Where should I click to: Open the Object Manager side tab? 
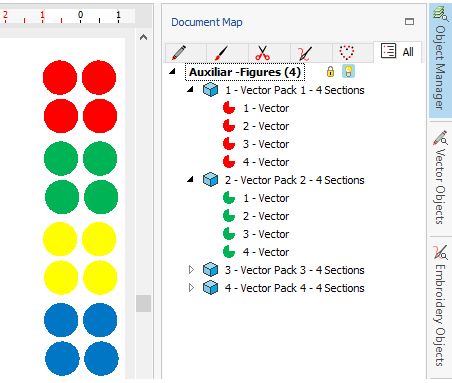(x=440, y=61)
